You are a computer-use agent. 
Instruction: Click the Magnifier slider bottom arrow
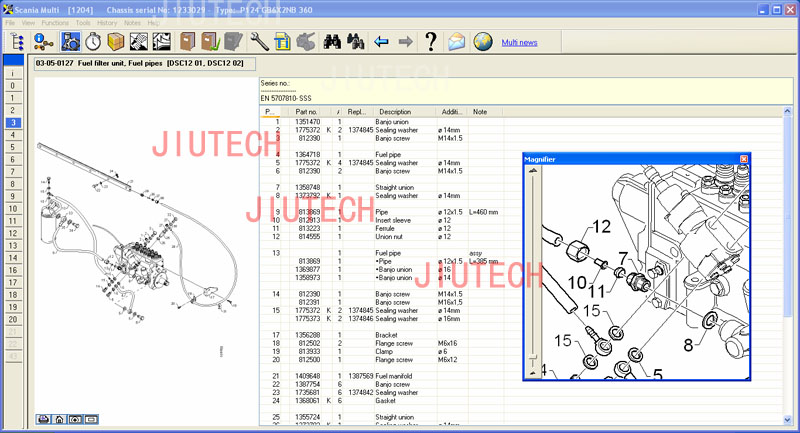(533, 373)
